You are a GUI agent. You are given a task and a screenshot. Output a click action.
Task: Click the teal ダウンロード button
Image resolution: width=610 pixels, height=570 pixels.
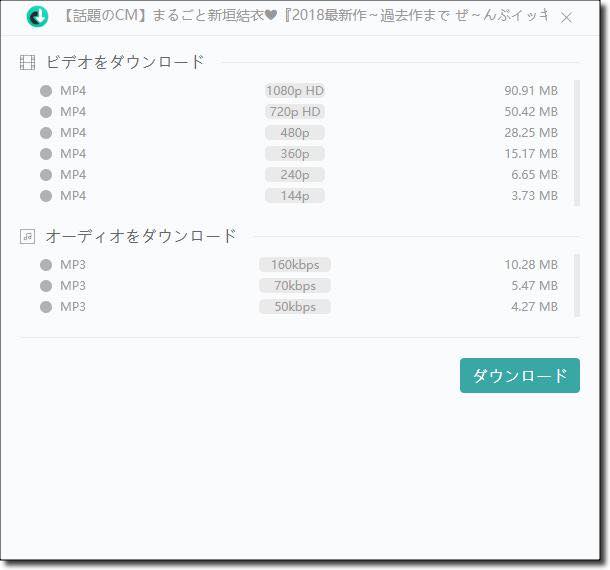[520, 375]
